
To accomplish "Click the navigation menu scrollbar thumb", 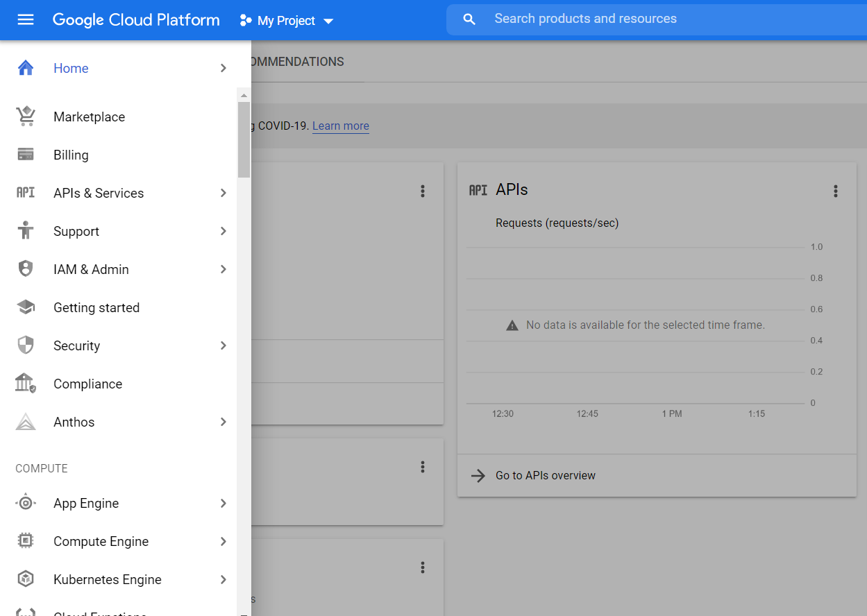I will tap(244, 139).
